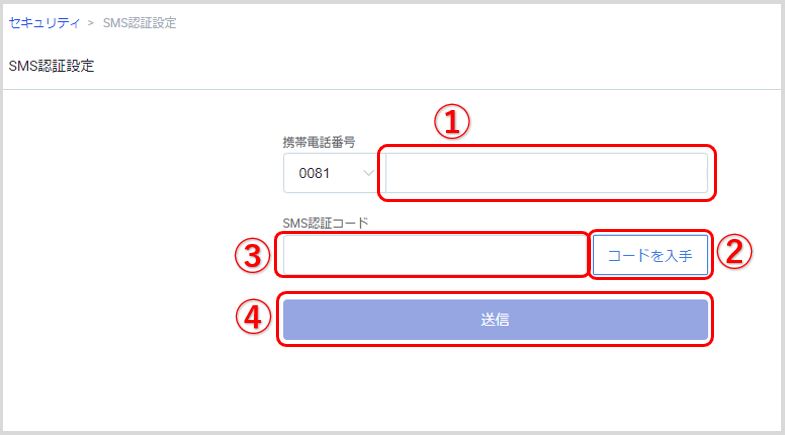Click the 携帯電話番号 field label
The width and height of the screenshot is (785, 435).
coord(319,142)
